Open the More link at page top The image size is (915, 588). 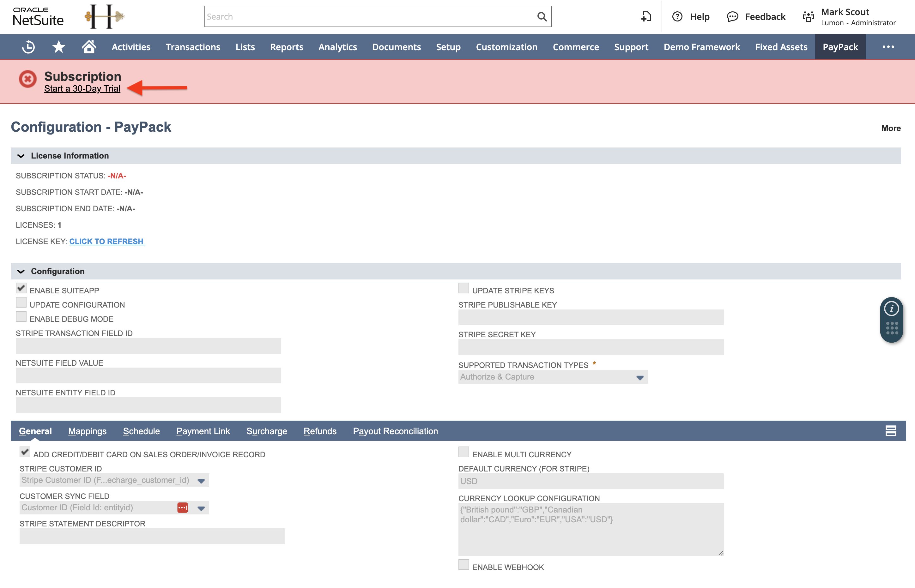pos(891,128)
